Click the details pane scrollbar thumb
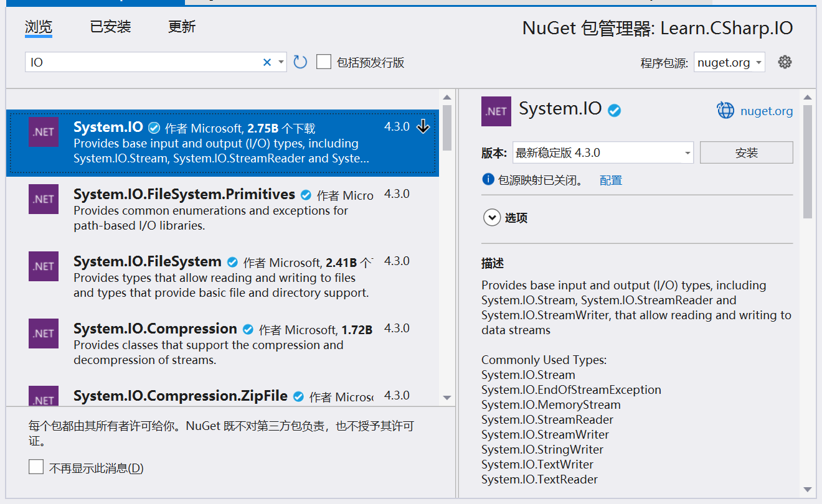822x504 pixels. (808, 162)
